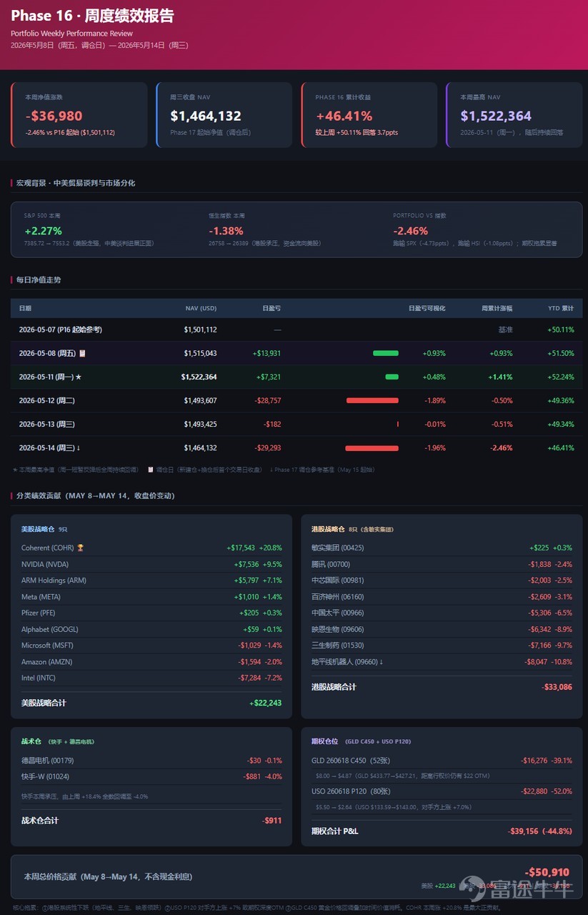Select the Alphabet (GOOGL) row
Image resolution: width=588 pixels, height=915 pixels.
pyautogui.click(x=151, y=630)
